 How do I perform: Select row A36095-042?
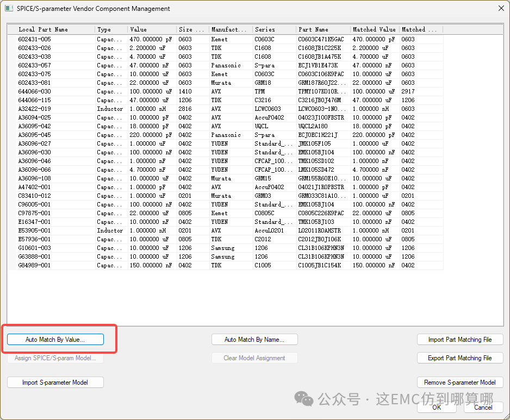tap(226, 126)
